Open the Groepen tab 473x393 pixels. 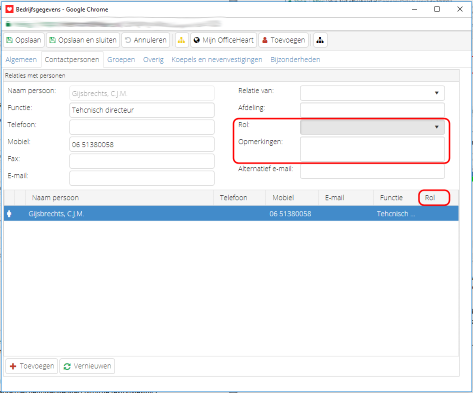[121, 60]
